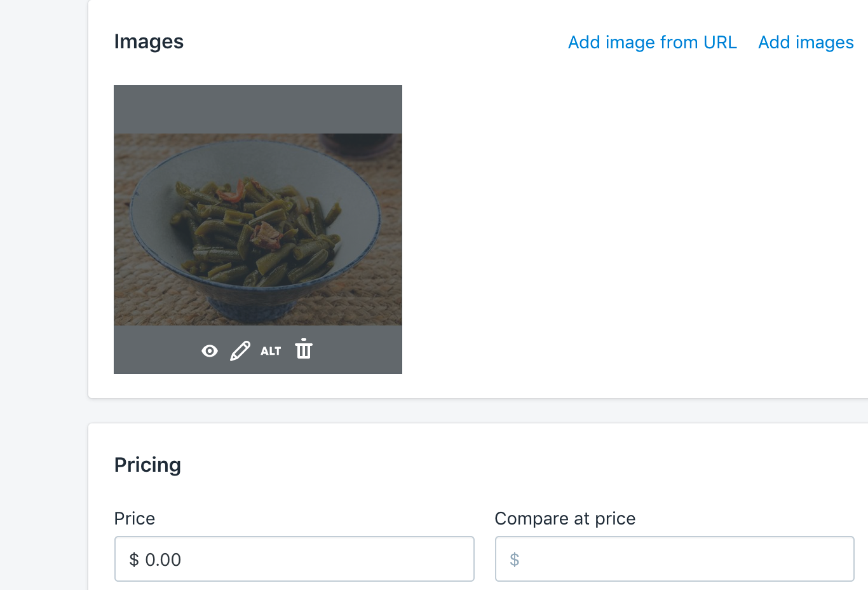Focus the Compare at price field
Viewport: 868px width, 590px height.
pos(675,559)
